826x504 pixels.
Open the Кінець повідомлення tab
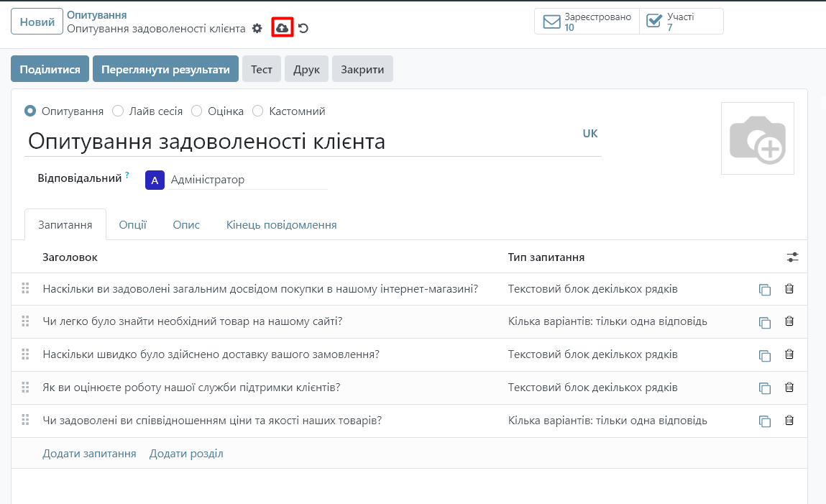281,224
